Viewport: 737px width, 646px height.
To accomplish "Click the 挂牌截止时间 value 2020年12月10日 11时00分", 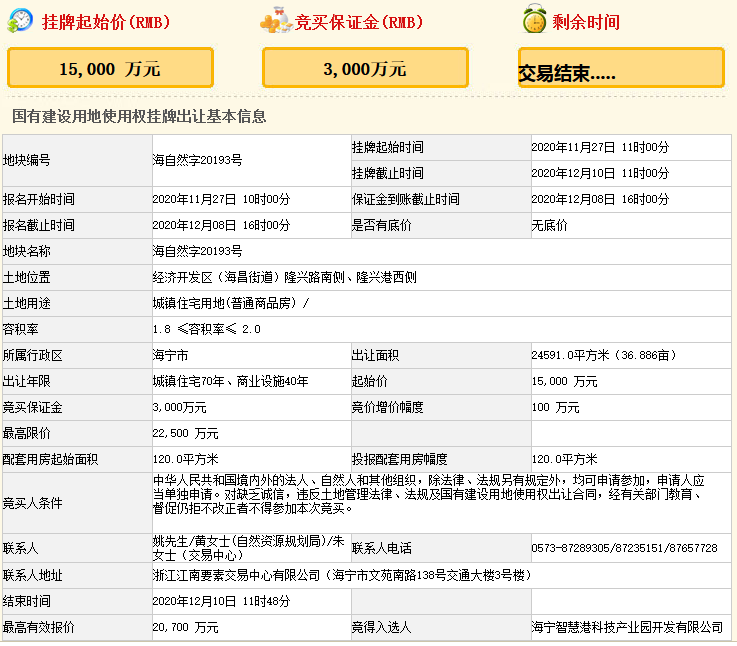I will (600, 173).
